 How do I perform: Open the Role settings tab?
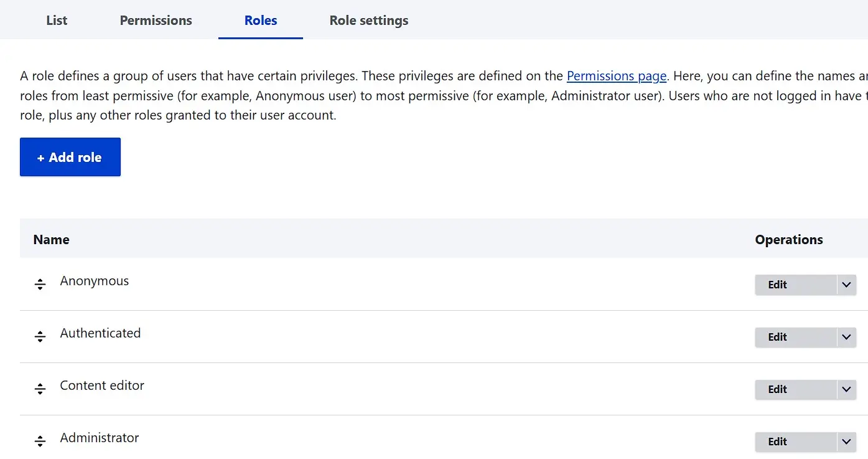[x=368, y=20]
